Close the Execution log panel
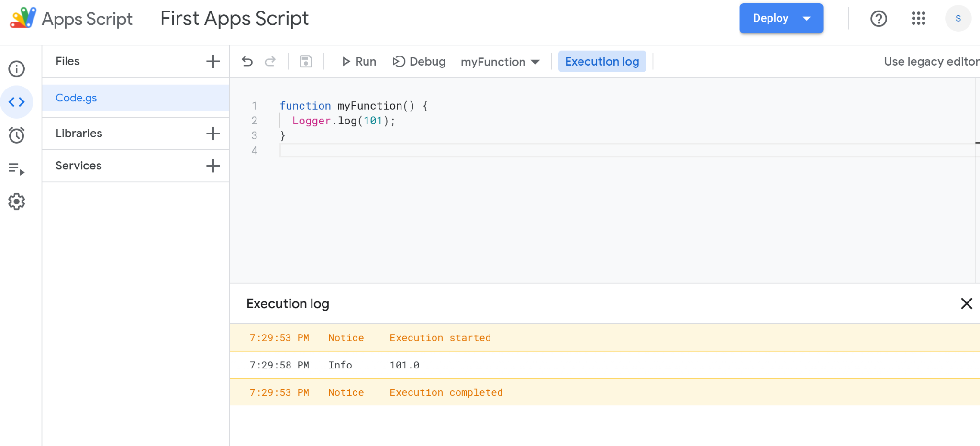 click(967, 303)
